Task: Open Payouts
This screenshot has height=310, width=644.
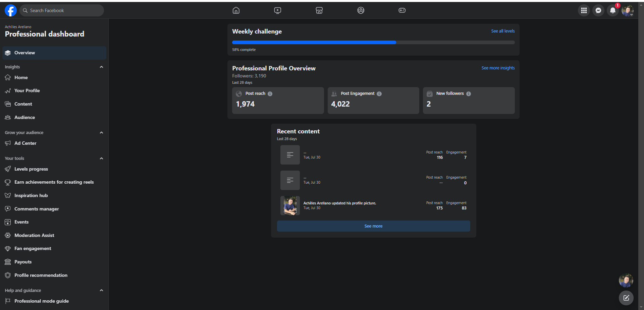Action: [x=54, y=262]
